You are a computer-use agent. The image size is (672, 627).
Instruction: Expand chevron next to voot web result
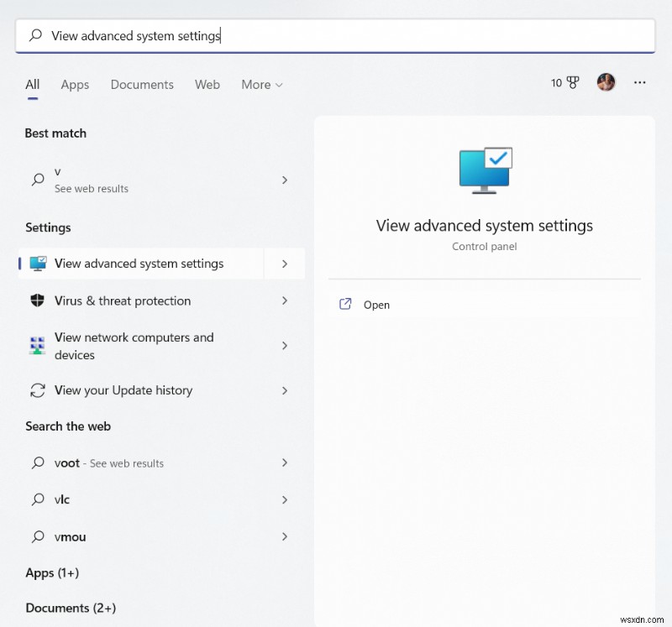click(285, 462)
